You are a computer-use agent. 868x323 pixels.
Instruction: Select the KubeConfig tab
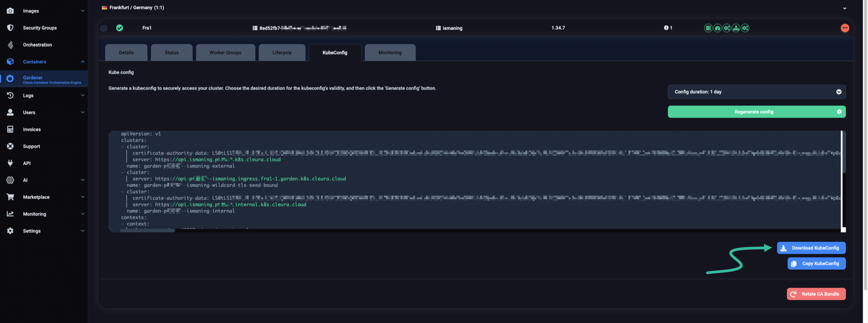pyautogui.click(x=335, y=52)
